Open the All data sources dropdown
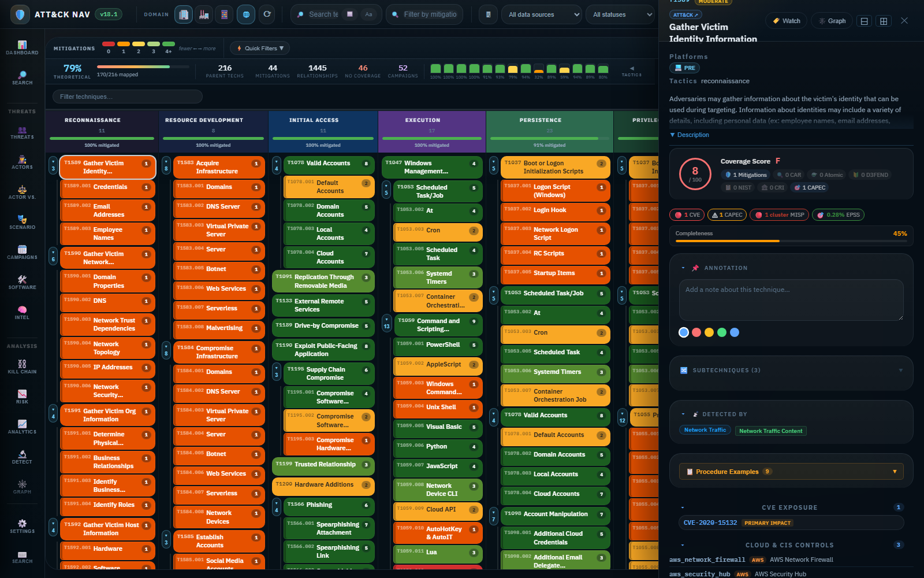Screen dimensions: 924x578 click(x=541, y=14)
